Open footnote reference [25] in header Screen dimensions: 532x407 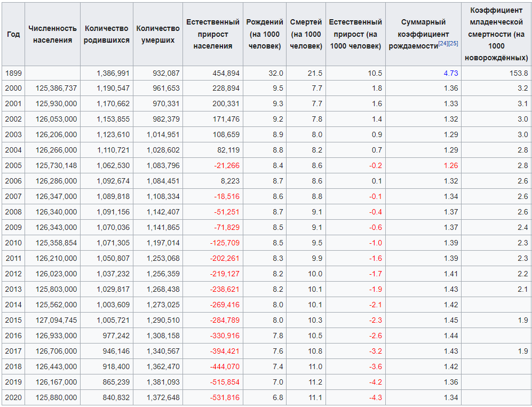(x=453, y=43)
